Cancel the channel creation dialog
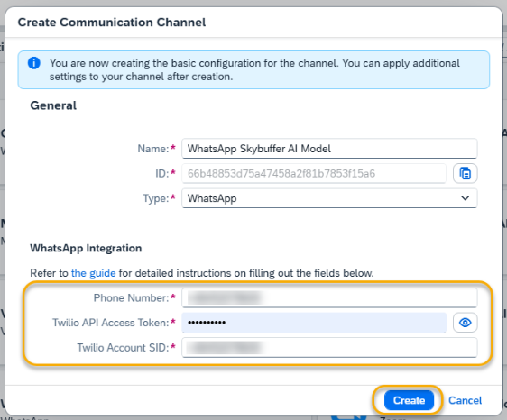Viewport: 507px width, 420px height. tap(465, 400)
